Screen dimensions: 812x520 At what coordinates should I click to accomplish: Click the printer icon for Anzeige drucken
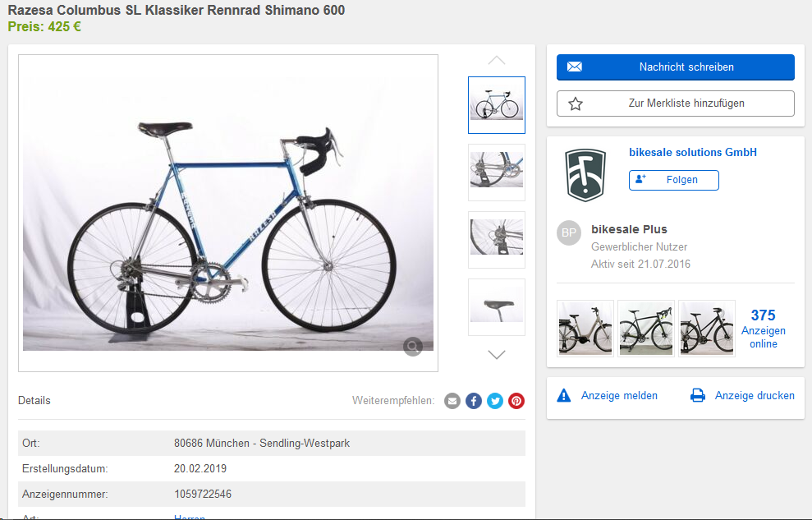(x=698, y=396)
